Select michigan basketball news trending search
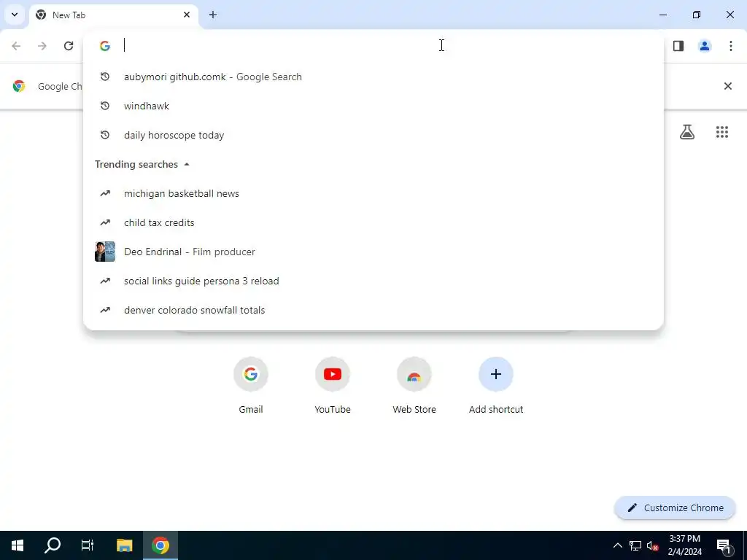This screenshot has width=747, height=560. click(x=373, y=193)
